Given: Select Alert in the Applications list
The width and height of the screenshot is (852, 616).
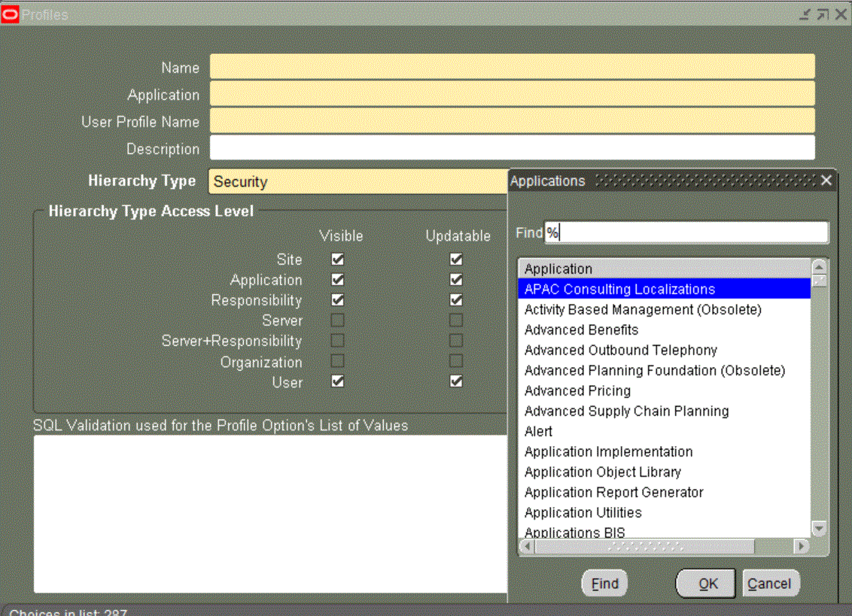Looking at the screenshot, I should pyautogui.click(x=538, y=431).
